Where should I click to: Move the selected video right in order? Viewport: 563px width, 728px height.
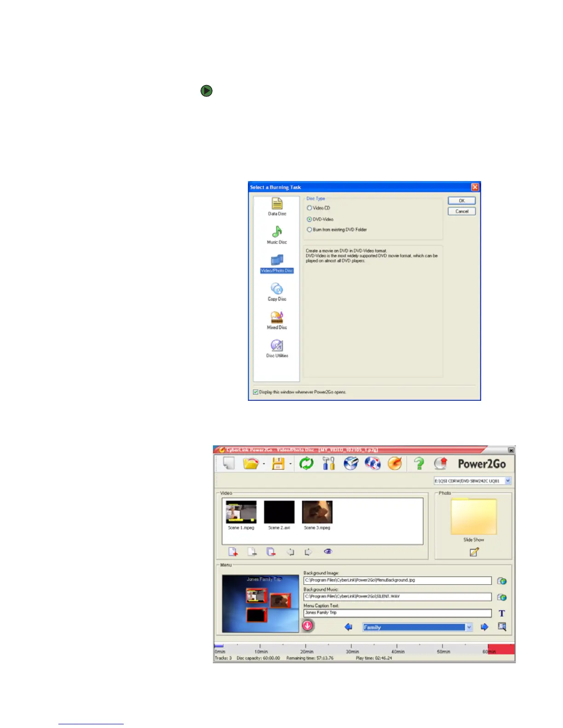tap(309, 552)
